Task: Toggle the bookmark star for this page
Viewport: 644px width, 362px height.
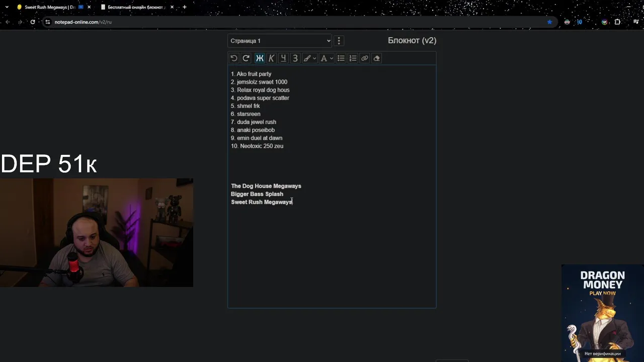Action: coord(549,22)
